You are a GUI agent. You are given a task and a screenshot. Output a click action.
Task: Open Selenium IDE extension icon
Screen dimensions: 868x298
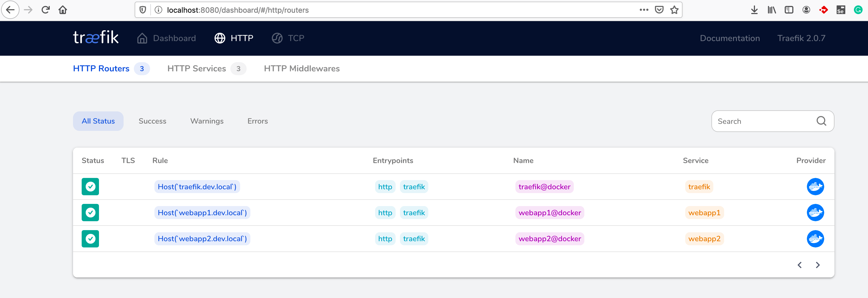841,10
